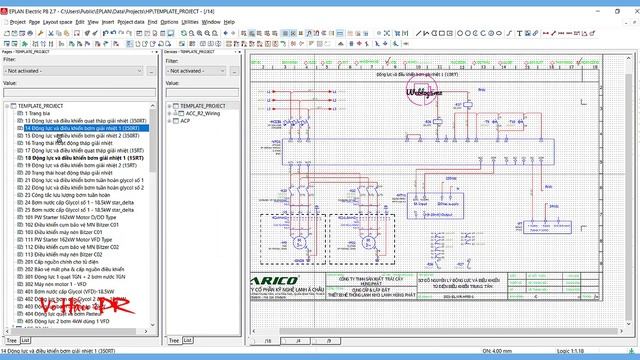
Task: Click the Paste clipboard icon
Action: (x=66, y=33)
